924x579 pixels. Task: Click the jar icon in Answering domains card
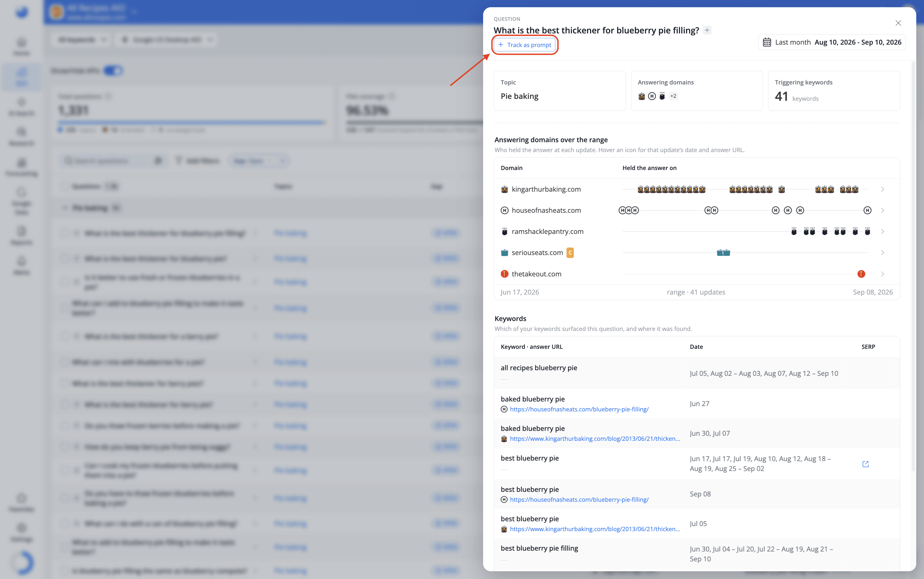(662, 96)
